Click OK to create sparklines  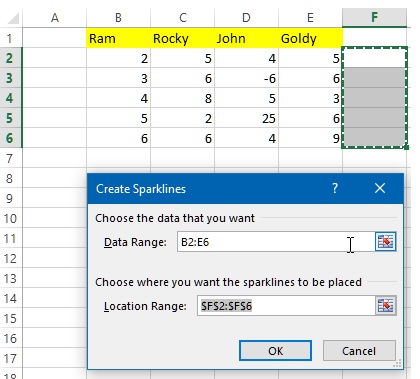tap(275, 351)
